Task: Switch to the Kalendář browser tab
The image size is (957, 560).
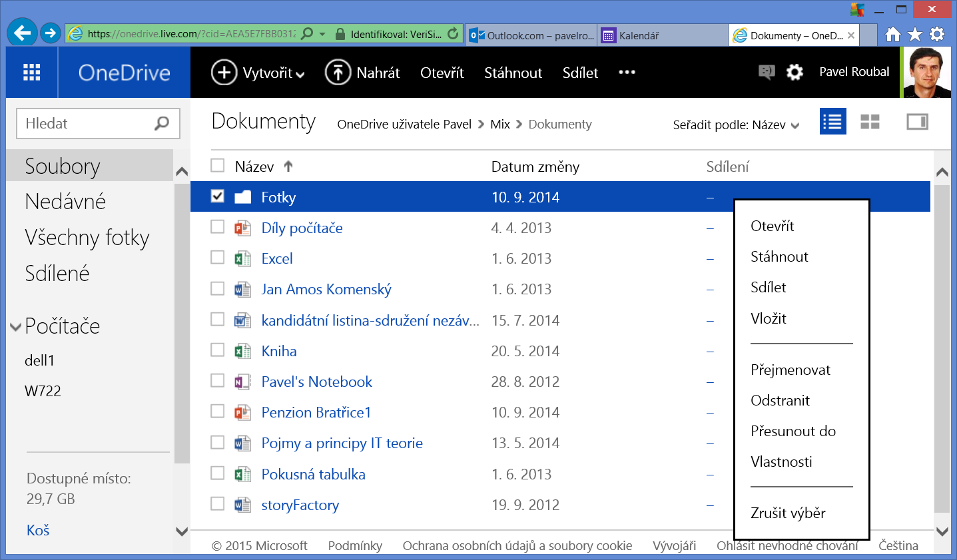Action: coord(663,35)
